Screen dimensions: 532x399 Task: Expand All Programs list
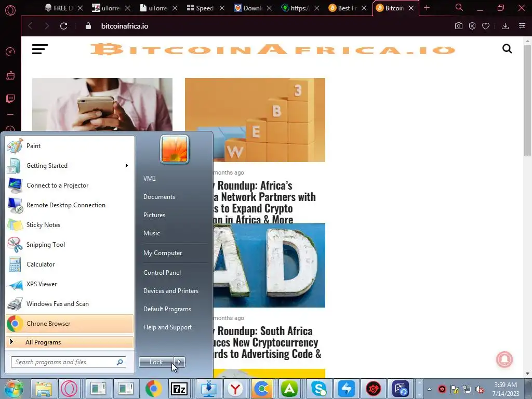(70, 342)
